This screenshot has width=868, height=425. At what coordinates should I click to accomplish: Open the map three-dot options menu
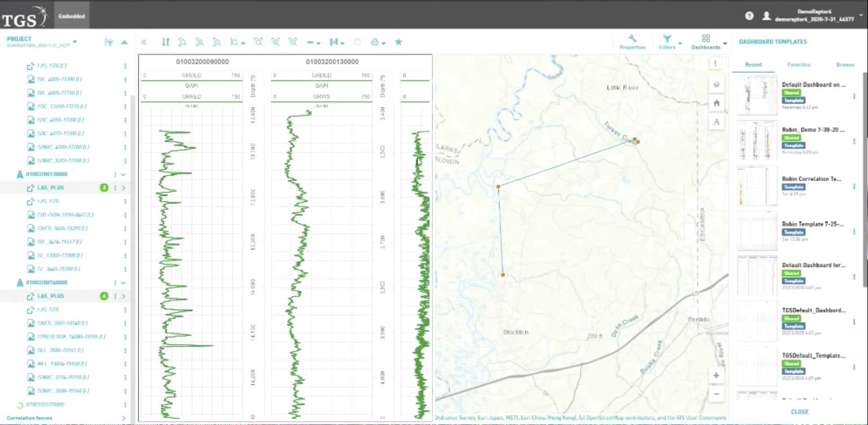(716, 64)
